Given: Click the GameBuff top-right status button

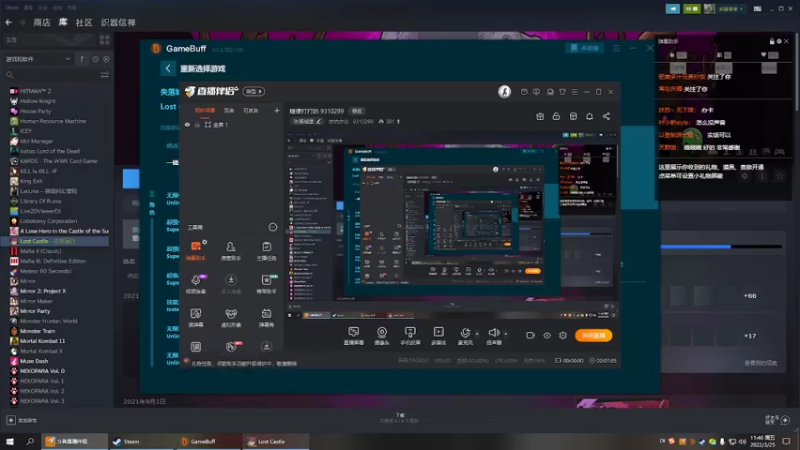Looking at the screenshot, I should (x=584, y=48).
